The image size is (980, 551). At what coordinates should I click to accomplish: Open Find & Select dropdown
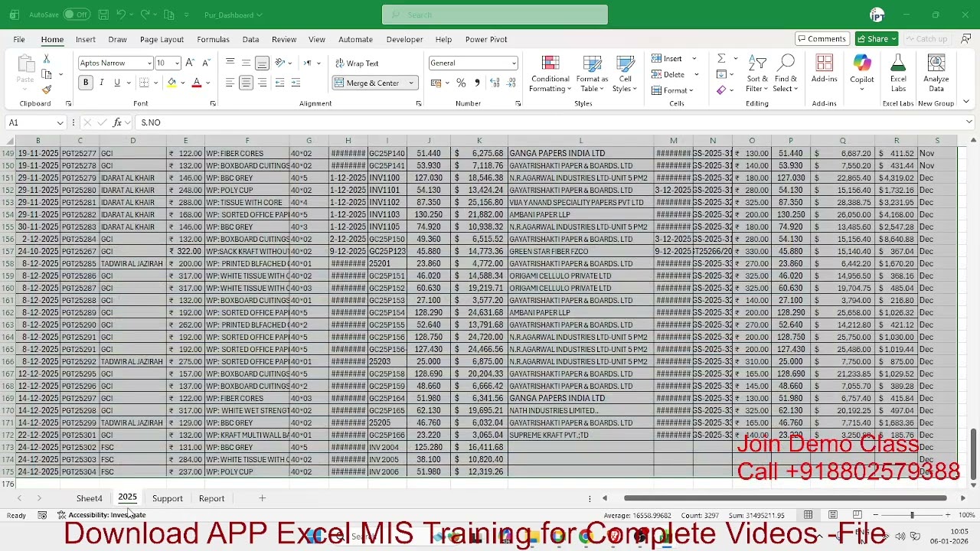(x=786, y=73)
